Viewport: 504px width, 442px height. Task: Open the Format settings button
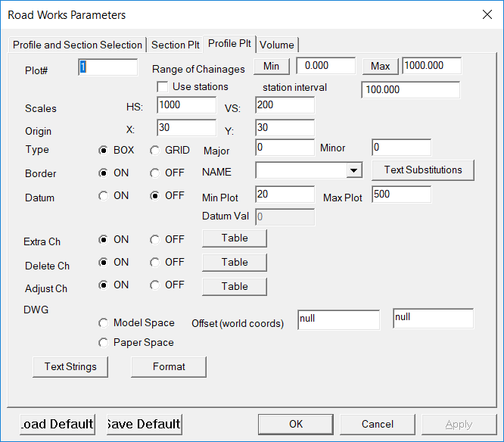(169, 367)
